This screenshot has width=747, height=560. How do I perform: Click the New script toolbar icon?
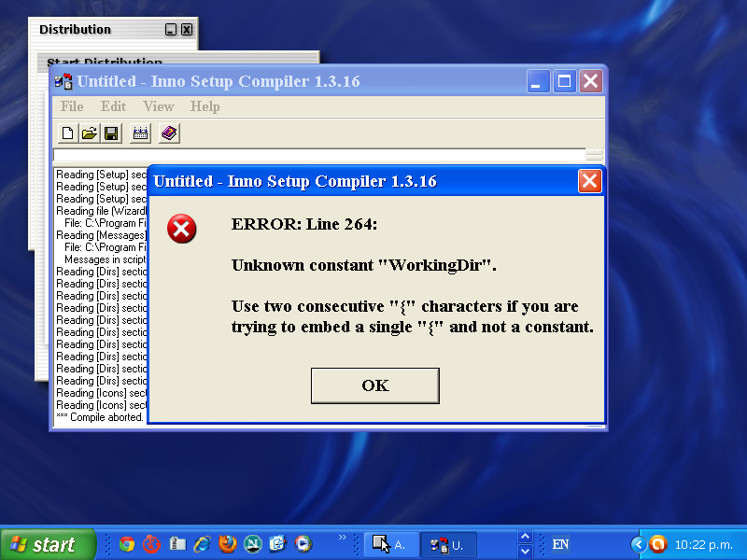coord(67,133)
